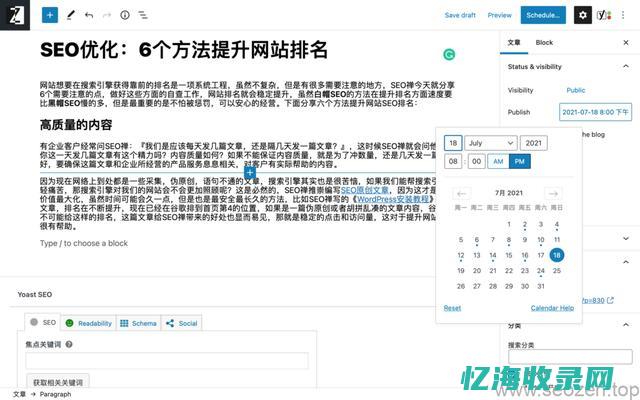This screenshot has width=640, height=400.
Task: Open the Social tab
Action: [182, 323]
